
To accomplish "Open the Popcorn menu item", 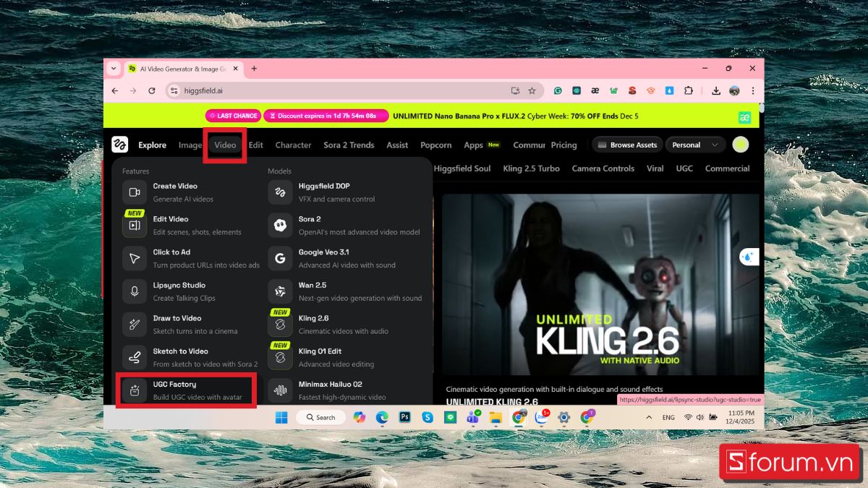I will point(436,145).
